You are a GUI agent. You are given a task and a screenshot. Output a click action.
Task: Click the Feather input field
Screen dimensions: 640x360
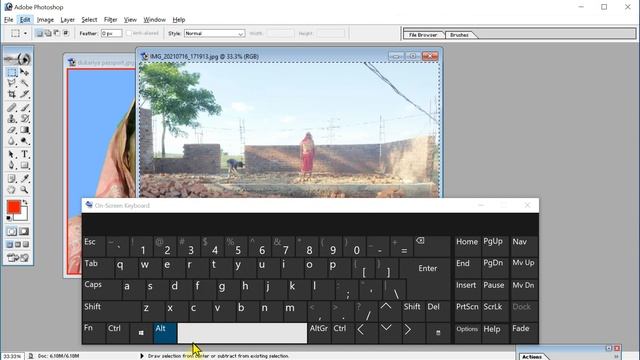coord(111,33)
